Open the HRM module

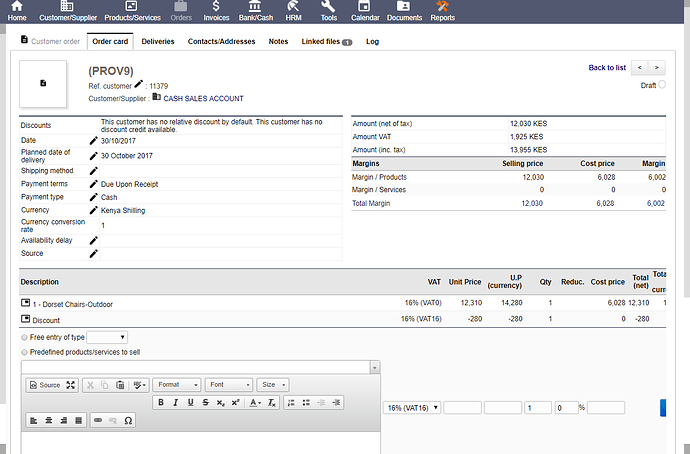pos(293,11)
